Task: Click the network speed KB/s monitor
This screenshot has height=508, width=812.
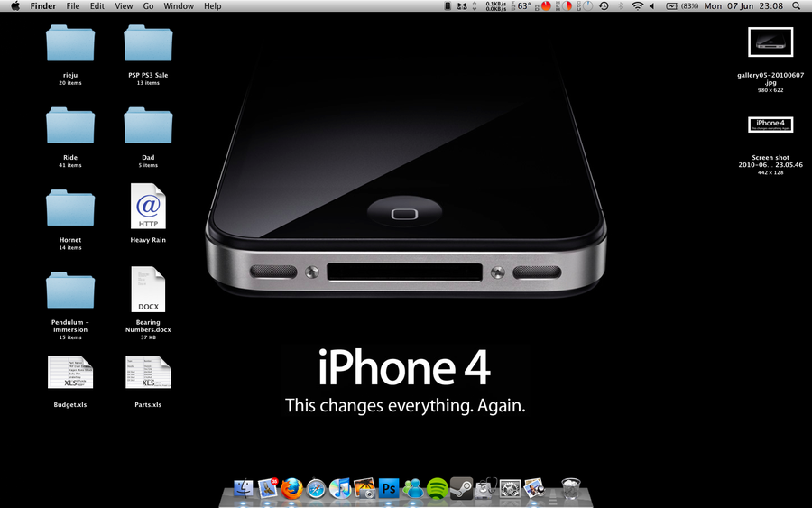Action: (495, 6)
